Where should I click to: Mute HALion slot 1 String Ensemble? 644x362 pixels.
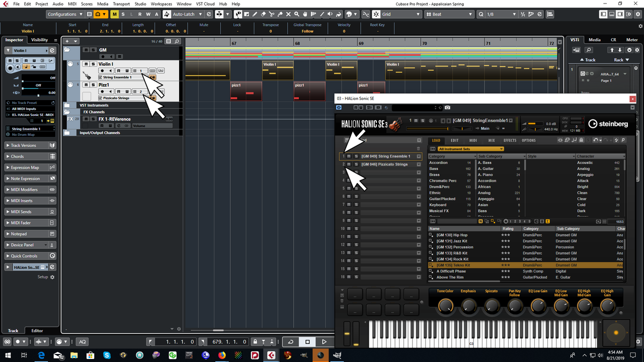pos(349,156)
